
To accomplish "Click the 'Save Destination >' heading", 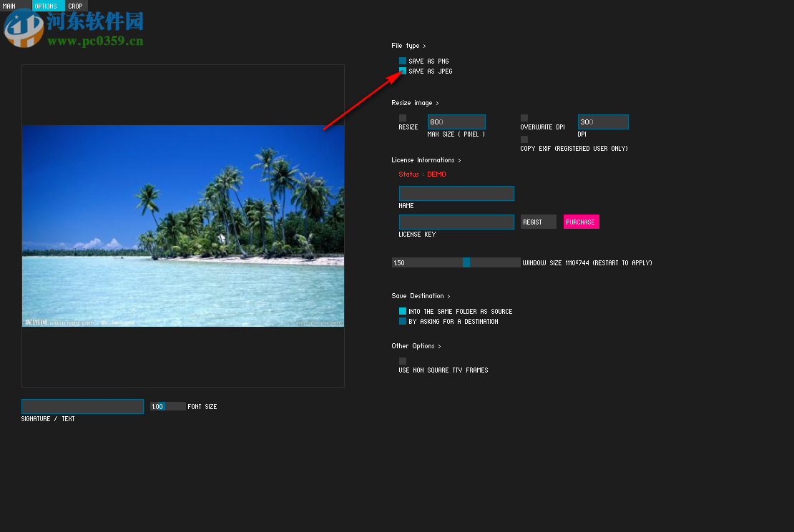I will pos(421,295).
